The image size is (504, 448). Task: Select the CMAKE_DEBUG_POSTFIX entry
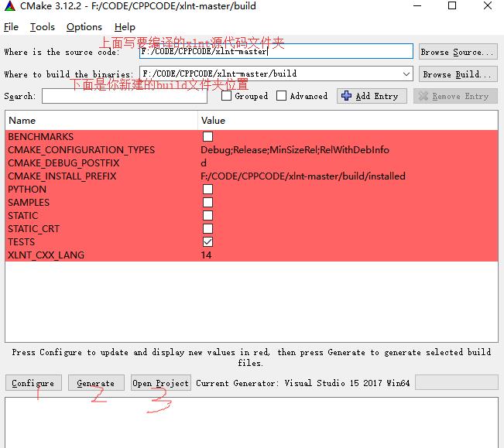coord(63,163)
